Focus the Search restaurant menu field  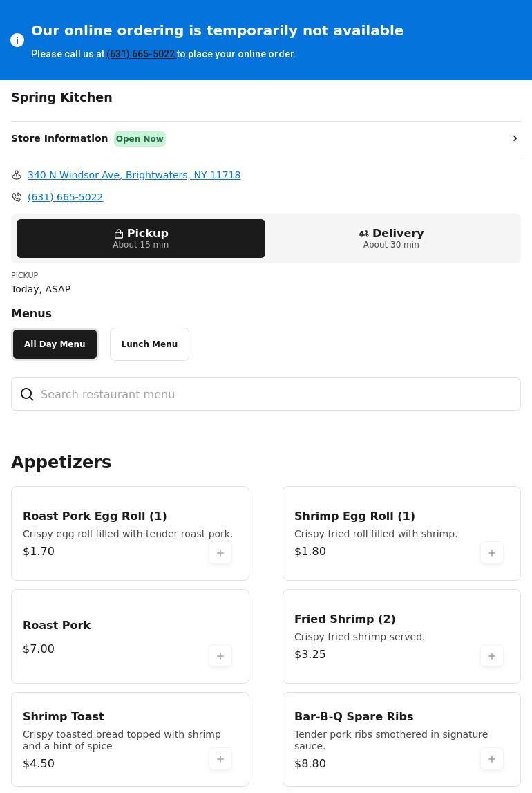276,394
